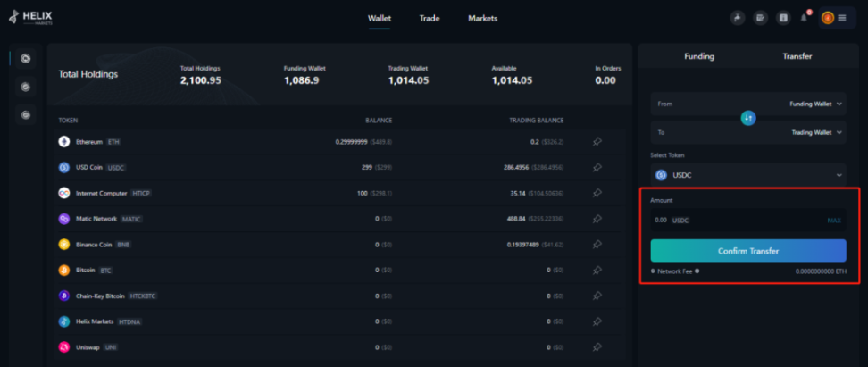Viewport: 868px width, 367px height.
Task: Open the notifications bell icon
Action: [804, 18]
